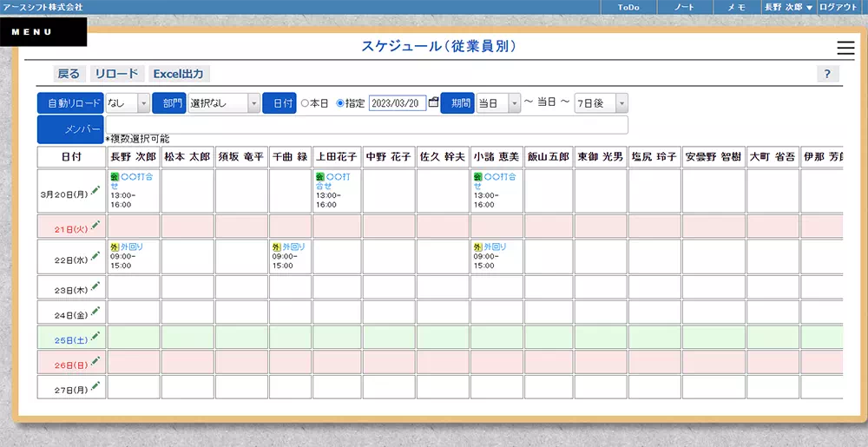Open メモ in the top bar
The width and height of the screenshot is (868, 447).
736,7
